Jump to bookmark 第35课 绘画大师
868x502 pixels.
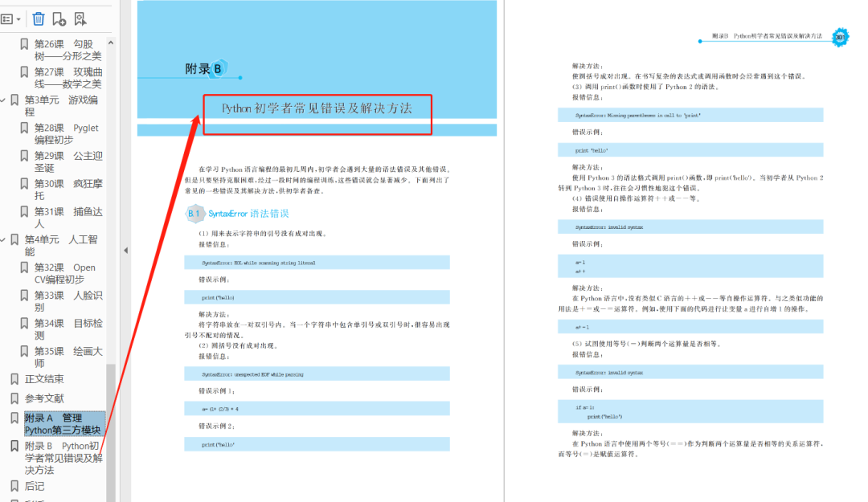coord(68,357)
